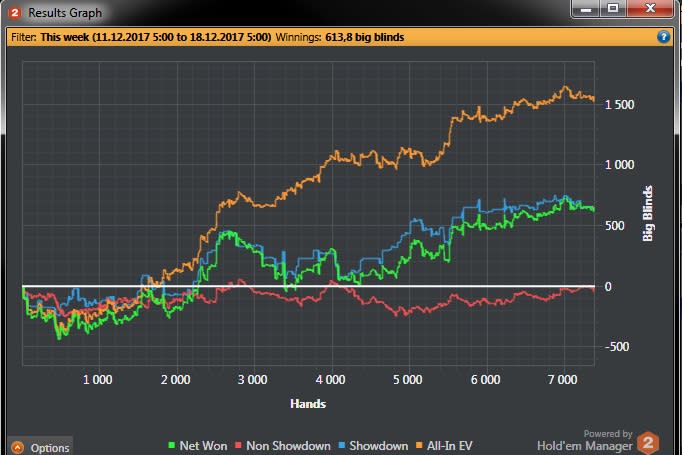
Task: Click the Hold'em Manager 2 logo
Action: pyautogui.click(x=648, y=443)
